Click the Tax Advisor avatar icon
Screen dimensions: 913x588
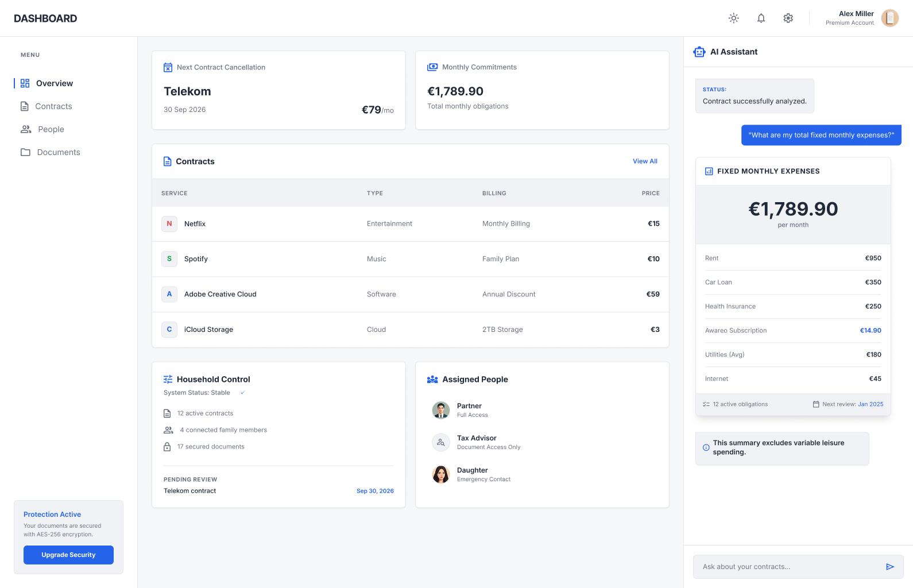click(441, 442)
